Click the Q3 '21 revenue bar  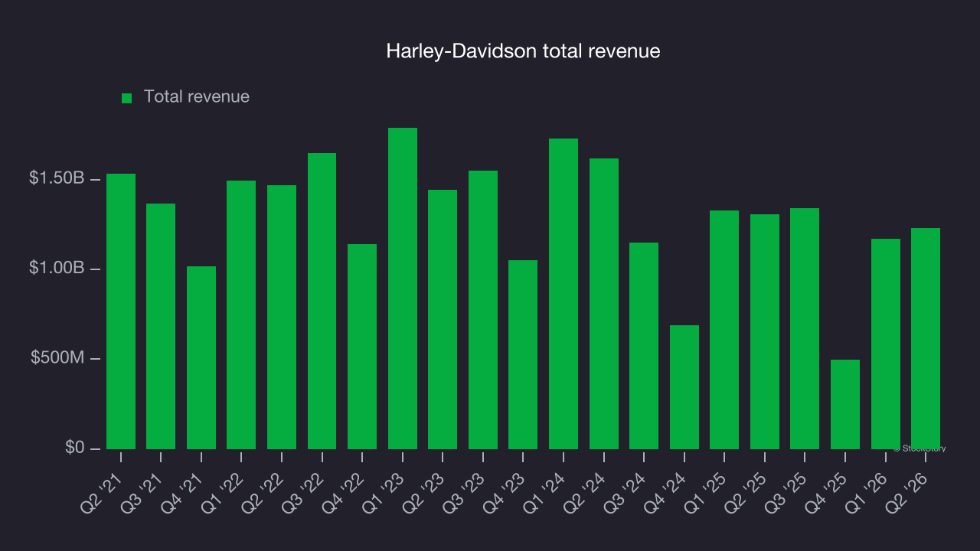point(161,326)
